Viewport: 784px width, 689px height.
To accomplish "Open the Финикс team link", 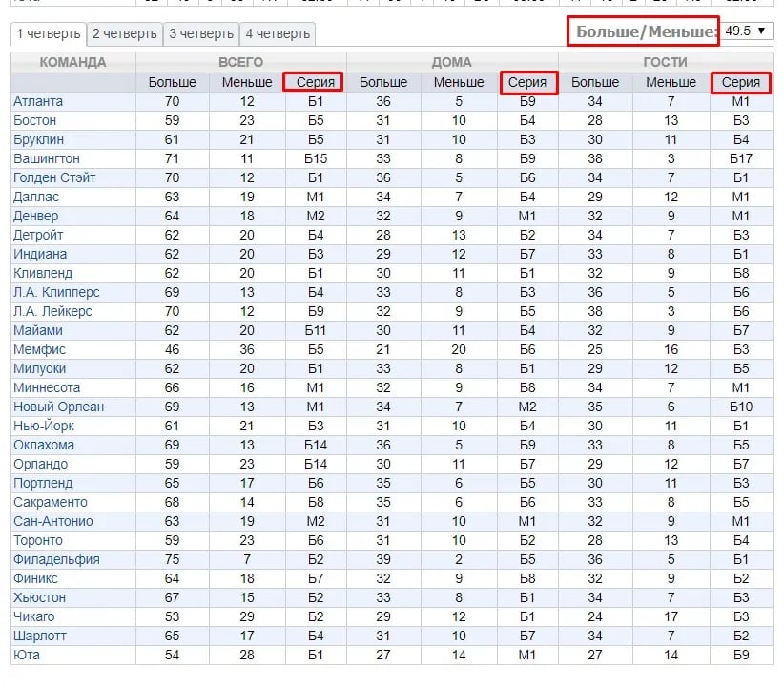I will click(x=35, y=578).
